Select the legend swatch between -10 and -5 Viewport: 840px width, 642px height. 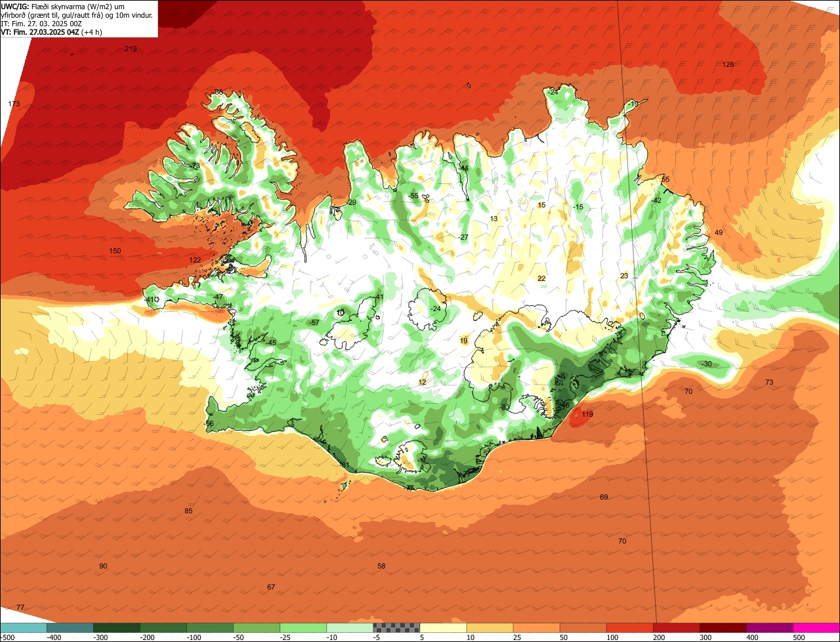click(x=349, y=628)
